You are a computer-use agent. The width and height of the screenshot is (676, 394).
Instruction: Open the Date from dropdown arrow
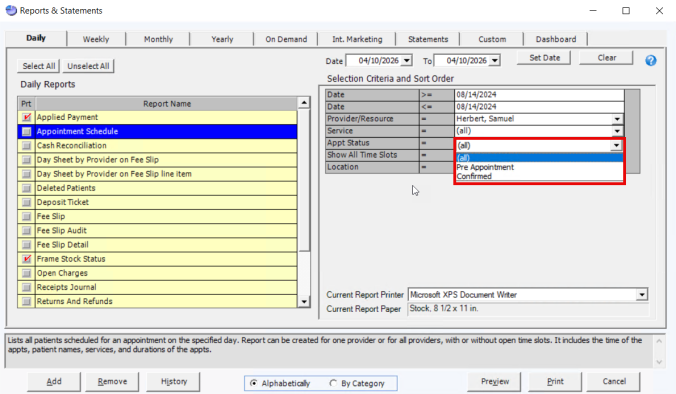click(x=407, y=61)
